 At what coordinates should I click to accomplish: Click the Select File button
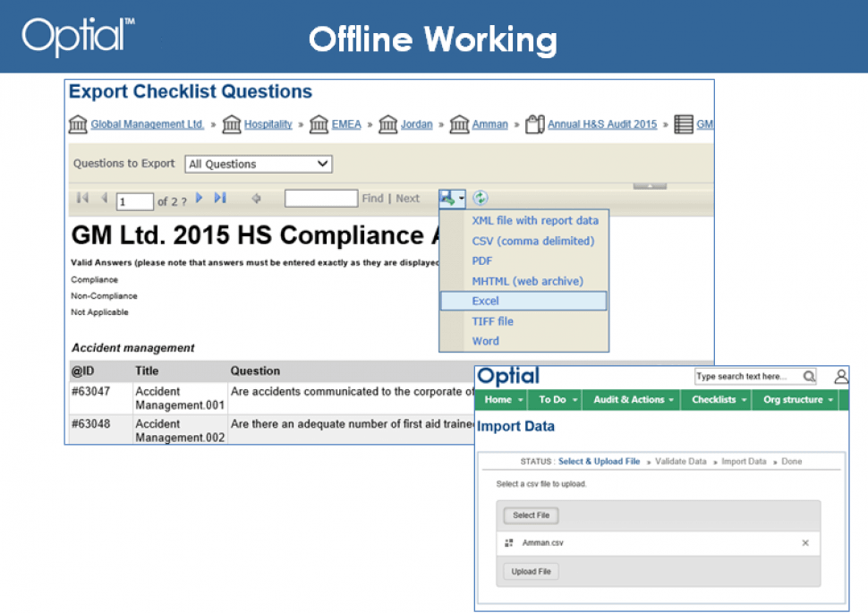coord(531,515)
